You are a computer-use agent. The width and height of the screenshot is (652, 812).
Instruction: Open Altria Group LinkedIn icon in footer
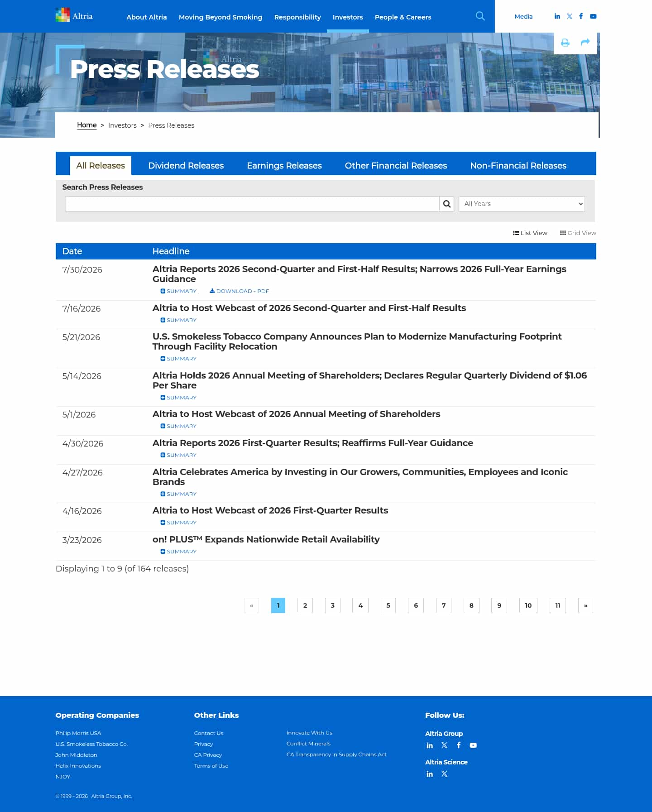[430, 745]
